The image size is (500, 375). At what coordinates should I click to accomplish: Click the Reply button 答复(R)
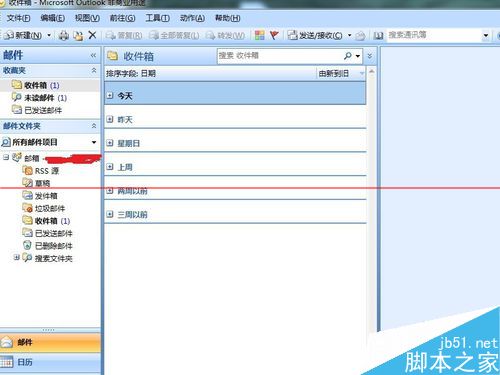(x=124, y=35)
